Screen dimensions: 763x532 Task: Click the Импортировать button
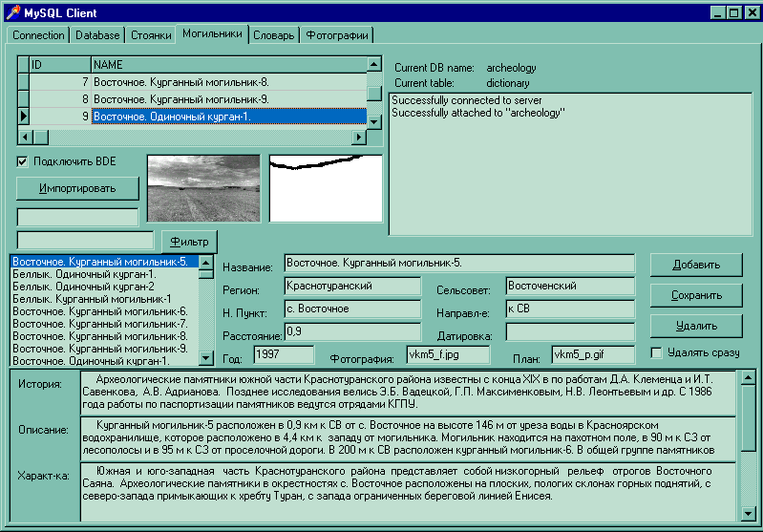(77, 188)
